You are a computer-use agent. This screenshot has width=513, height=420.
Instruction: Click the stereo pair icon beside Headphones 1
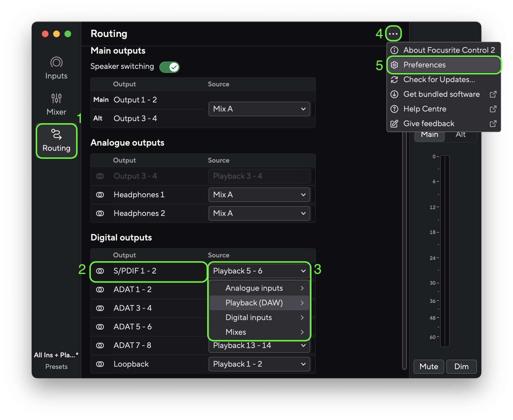click(100, 194)
